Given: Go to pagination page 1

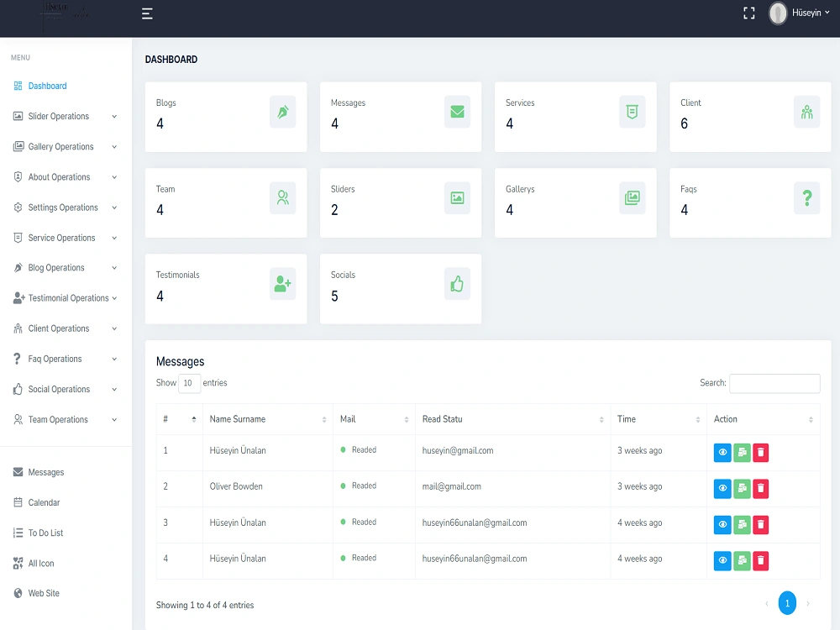Looking at the screenshot, I should click(788, 604).
